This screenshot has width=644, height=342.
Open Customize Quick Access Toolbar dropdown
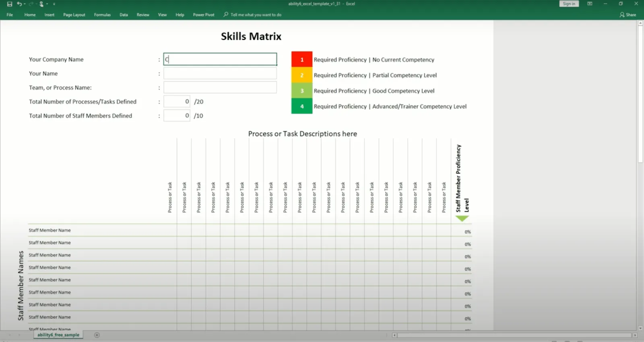coord(54,4)
